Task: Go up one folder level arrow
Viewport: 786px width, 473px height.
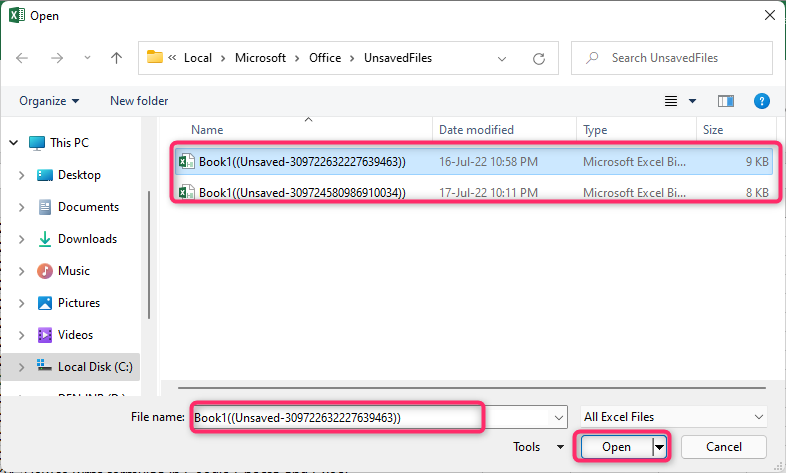Action: (116, 58)
